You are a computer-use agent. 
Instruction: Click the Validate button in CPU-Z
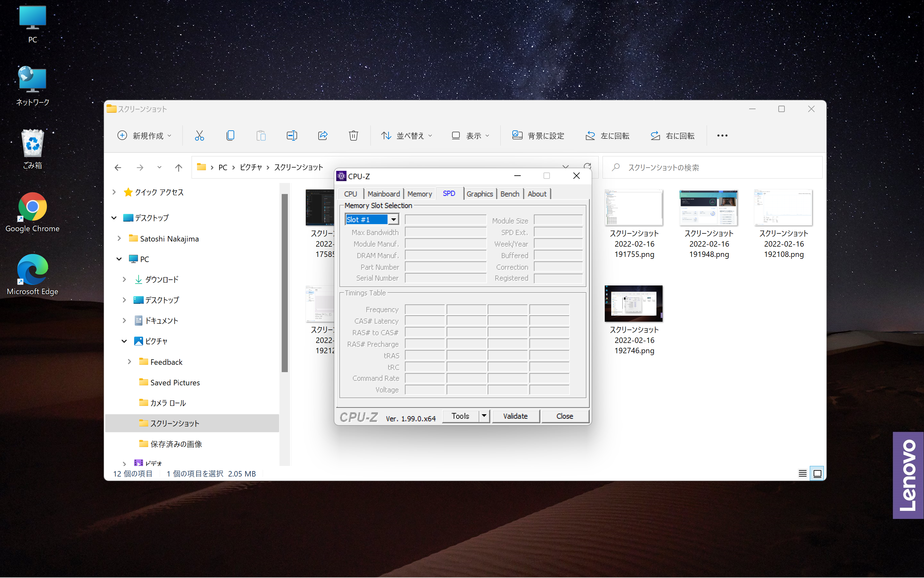(516, 416)
